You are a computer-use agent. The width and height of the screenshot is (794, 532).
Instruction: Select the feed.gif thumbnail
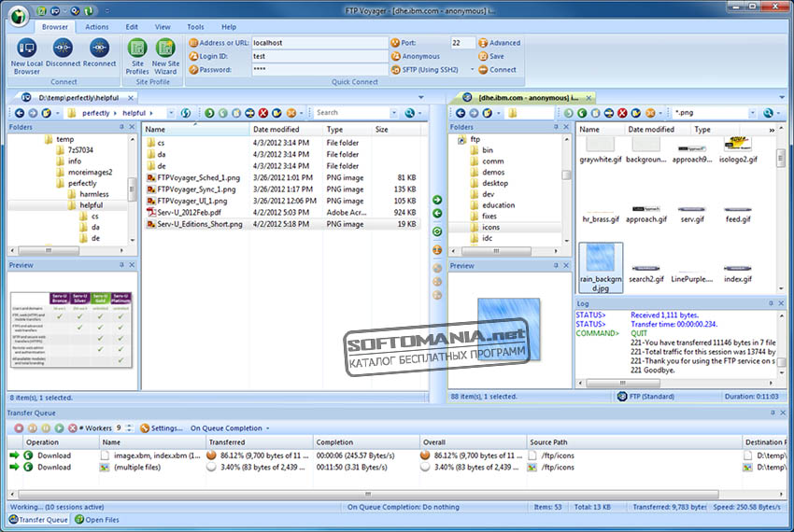coord(738,215)
